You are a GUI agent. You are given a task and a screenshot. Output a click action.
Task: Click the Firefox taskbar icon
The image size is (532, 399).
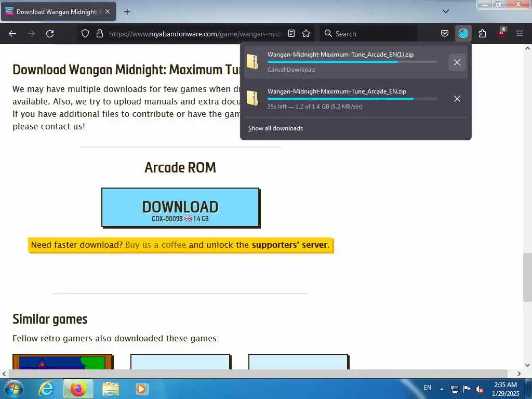[x=78, y=389]
